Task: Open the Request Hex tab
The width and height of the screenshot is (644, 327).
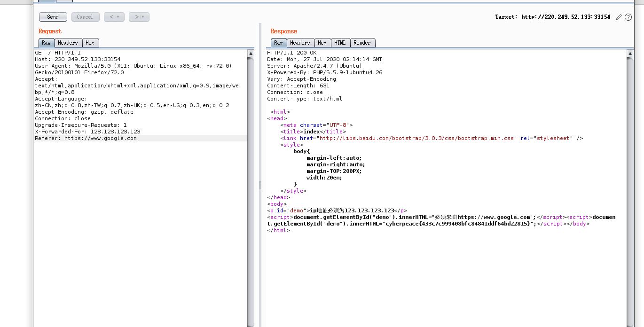Action: click(x=90, y=43)
